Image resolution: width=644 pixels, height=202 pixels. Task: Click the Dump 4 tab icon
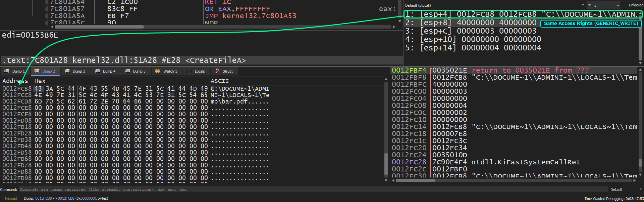(97, 71)
